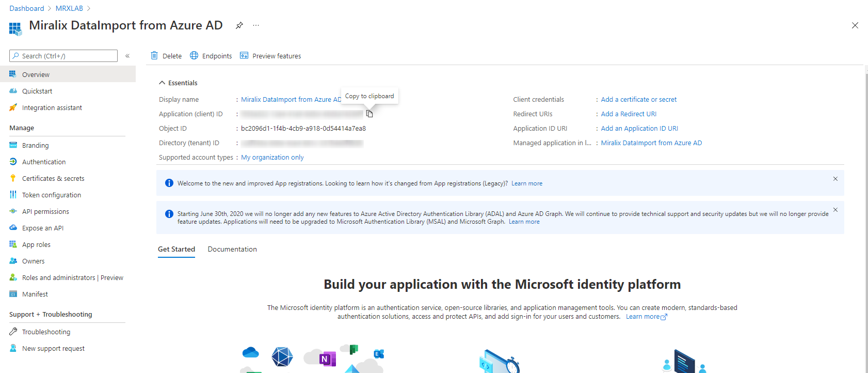
Task: Click the Token configuration icon
Action: tap(13, 195)
